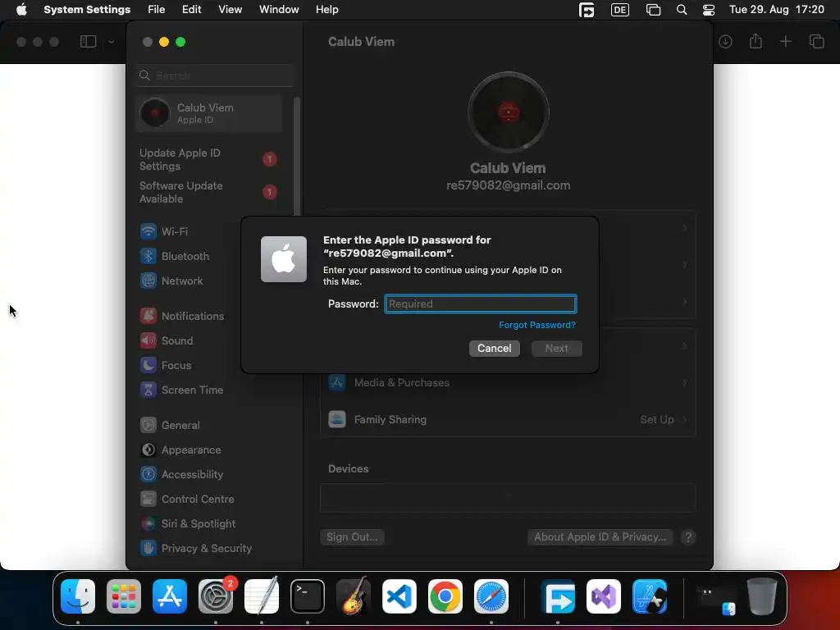Focus the Password input field
The width and height of the screenshot is (840, 630).
coord(481,304)
